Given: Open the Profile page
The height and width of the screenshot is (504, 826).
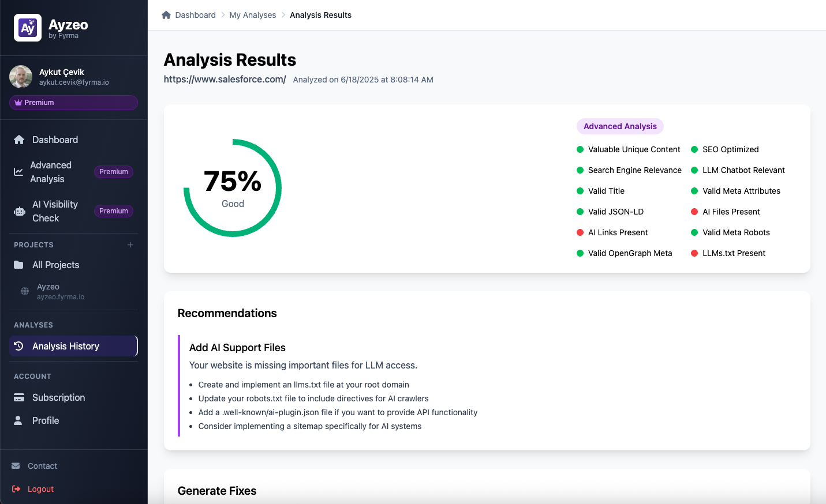Looking at the screenshot, I should (x=46, y=420).
